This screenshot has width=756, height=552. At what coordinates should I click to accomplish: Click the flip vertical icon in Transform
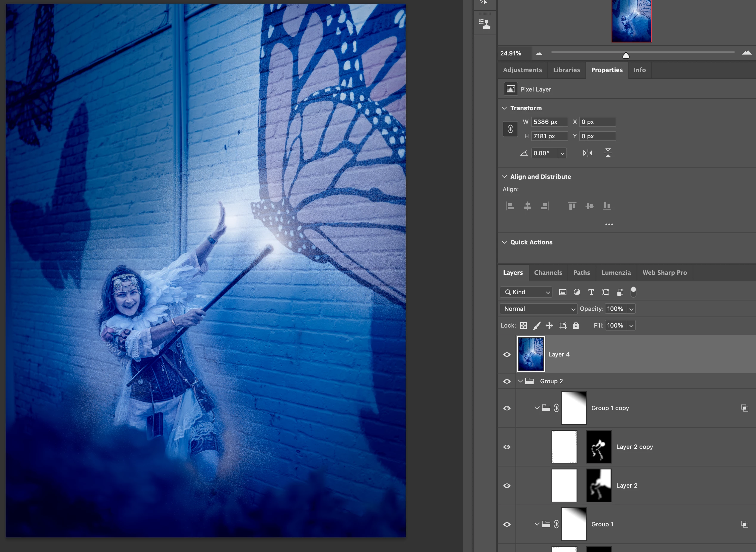(x=608, y=153)
